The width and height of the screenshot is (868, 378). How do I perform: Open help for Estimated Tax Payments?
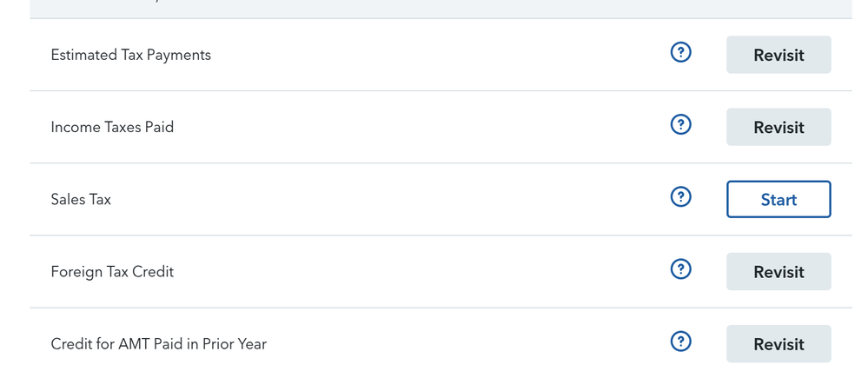681,53
